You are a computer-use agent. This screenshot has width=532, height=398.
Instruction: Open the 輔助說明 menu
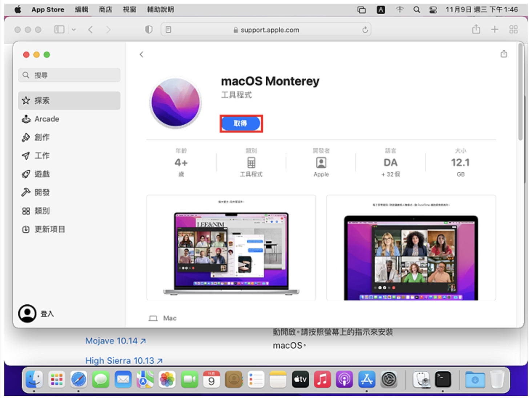160,9
